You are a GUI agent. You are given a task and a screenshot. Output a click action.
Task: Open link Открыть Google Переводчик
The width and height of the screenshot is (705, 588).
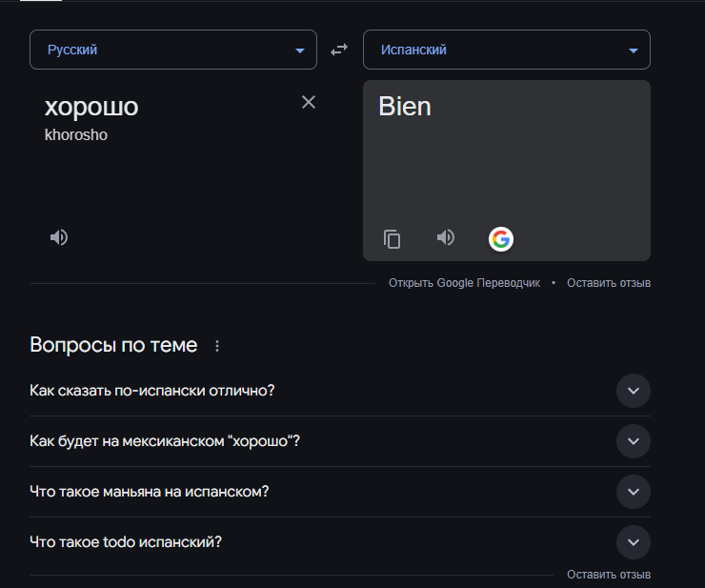click(x=464, y=283)
